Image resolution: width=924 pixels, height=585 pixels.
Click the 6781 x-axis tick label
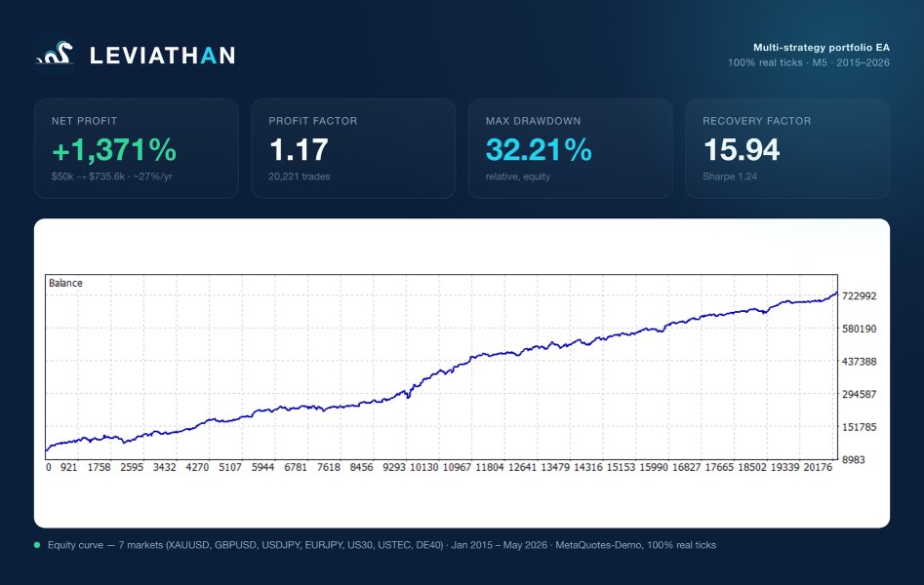[296, 467]
